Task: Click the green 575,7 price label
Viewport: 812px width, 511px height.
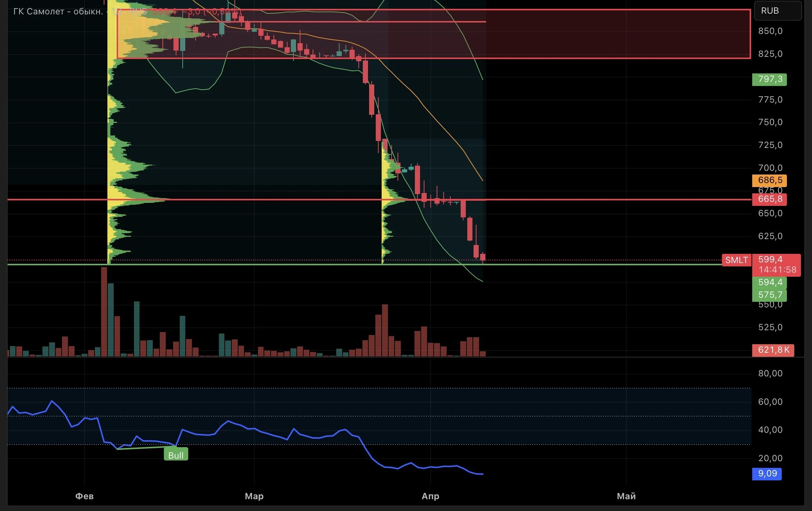Action: point(770,295)
